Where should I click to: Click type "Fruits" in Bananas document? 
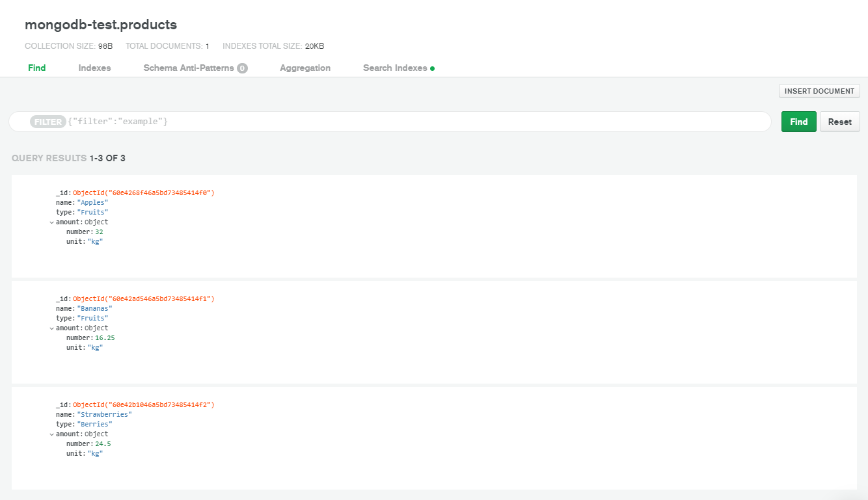click(92, 318)
